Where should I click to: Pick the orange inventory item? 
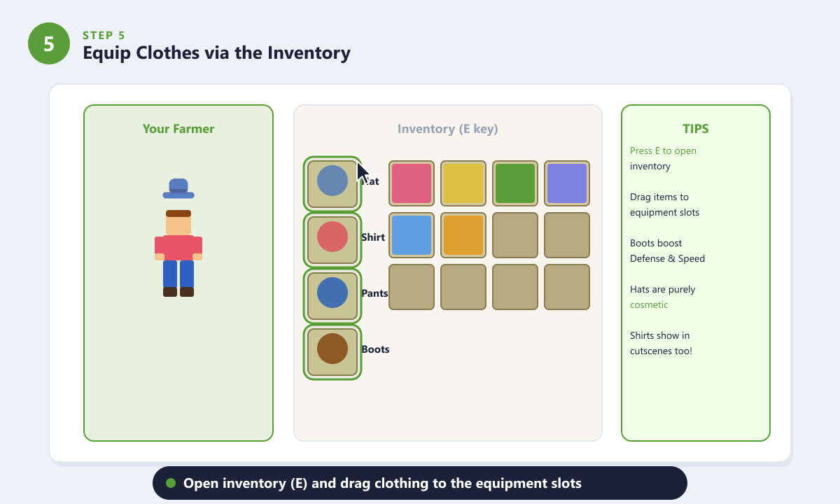(x=463, y=235)
